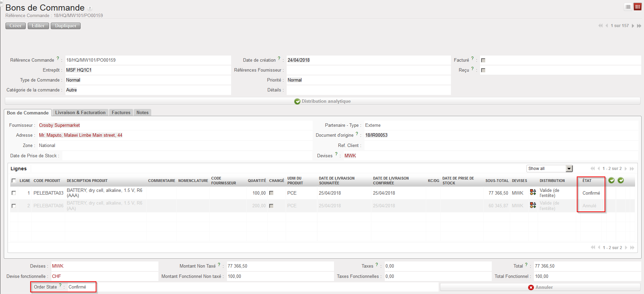Open the Show all filter dropdown
This screenshot has height=294, width=644.
pyautogui.click(x=569, y=169)
